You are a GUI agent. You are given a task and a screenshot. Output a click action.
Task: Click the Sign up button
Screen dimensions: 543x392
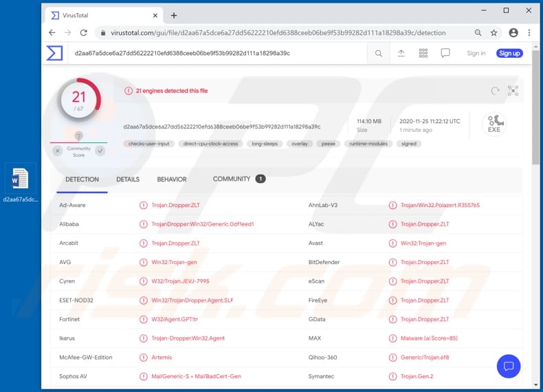pyautogui.click(x=509, y=53)
